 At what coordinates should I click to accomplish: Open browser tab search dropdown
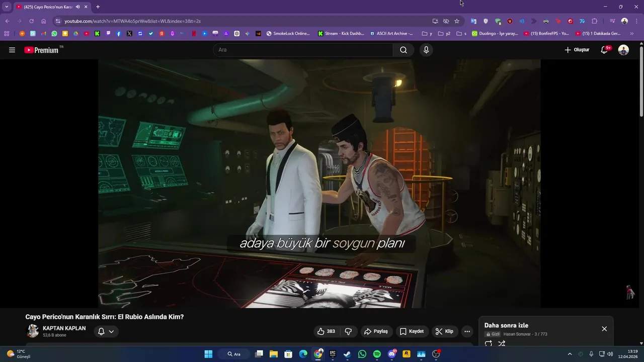7,7
